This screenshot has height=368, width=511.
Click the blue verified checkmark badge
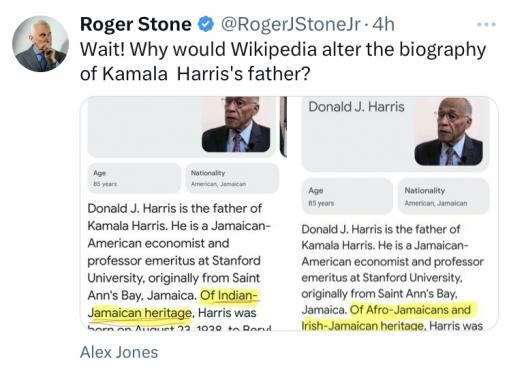pos(206,25)
